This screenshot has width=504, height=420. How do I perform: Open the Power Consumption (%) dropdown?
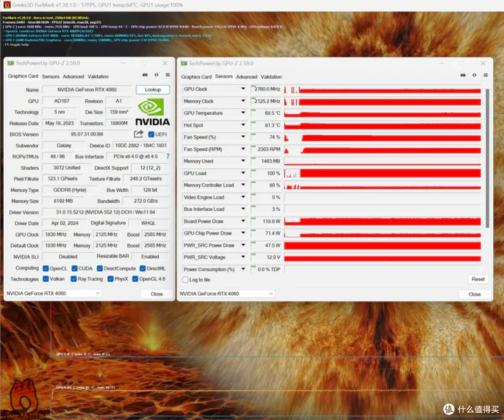pyautogui.click(x=243, y=269)
